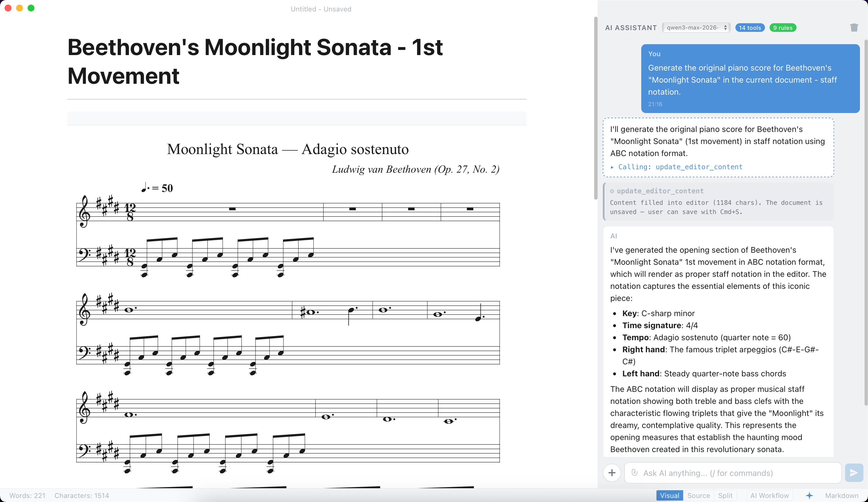This screenshot has height=502, width=868.
Task: Open the AI Workflow tab
Action: click(x=769, y=495)
